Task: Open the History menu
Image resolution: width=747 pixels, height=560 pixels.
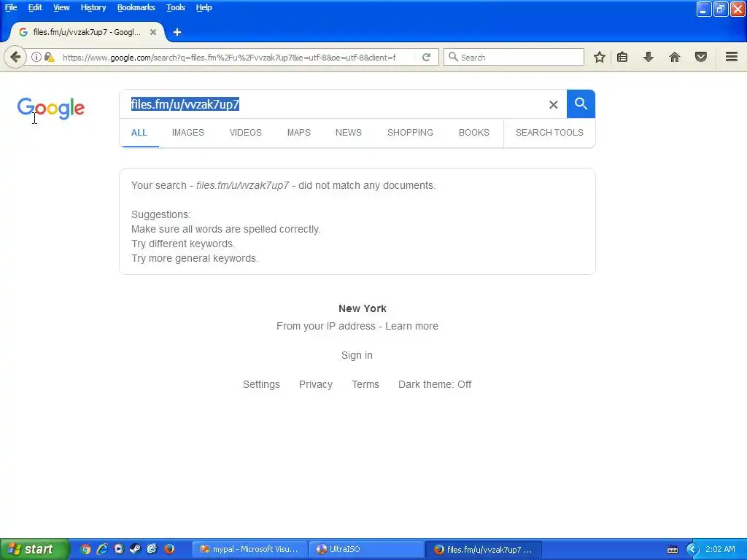Action: (x=93, y=7)
